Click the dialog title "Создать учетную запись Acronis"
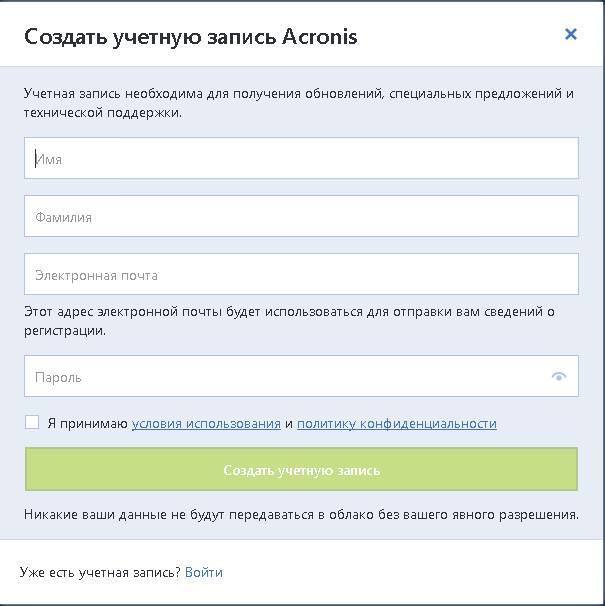 coord(191,37)
